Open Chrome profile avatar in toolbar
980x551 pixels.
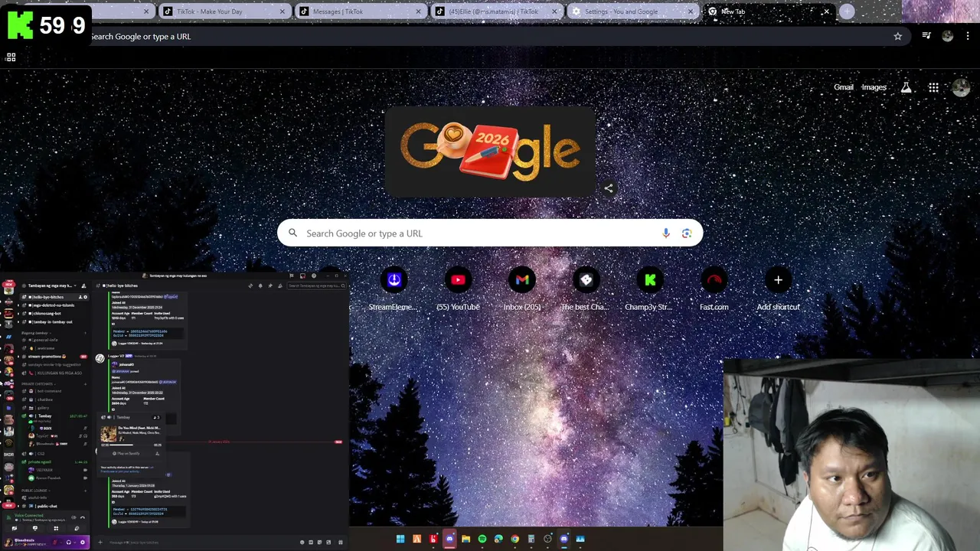[x=948, y=36]
